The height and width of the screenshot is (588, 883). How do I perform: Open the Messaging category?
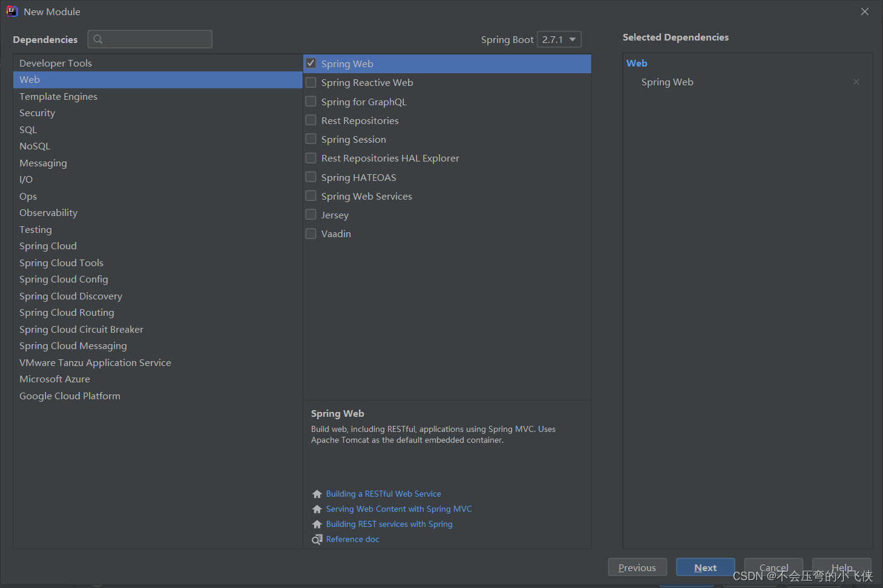(157, 163)
